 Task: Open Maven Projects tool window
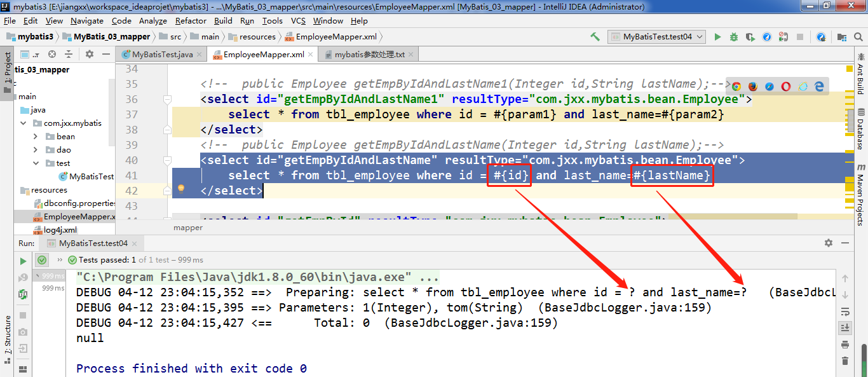click(860, 195)
